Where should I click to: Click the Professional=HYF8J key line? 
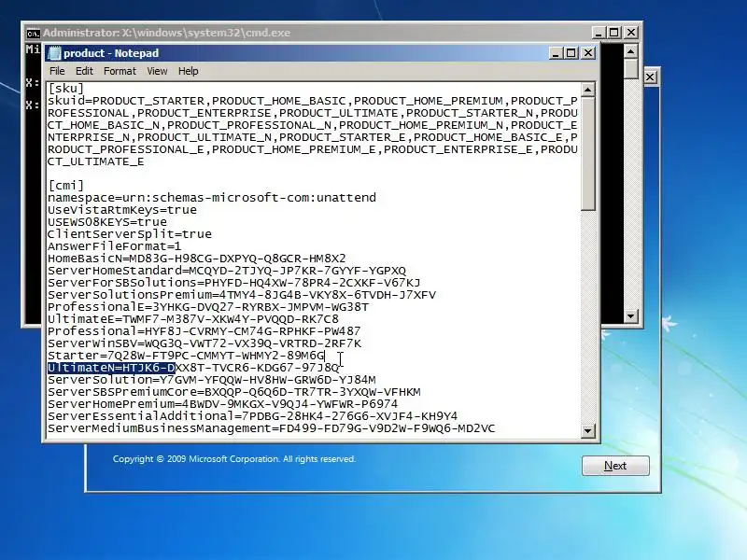coord(204,331)
